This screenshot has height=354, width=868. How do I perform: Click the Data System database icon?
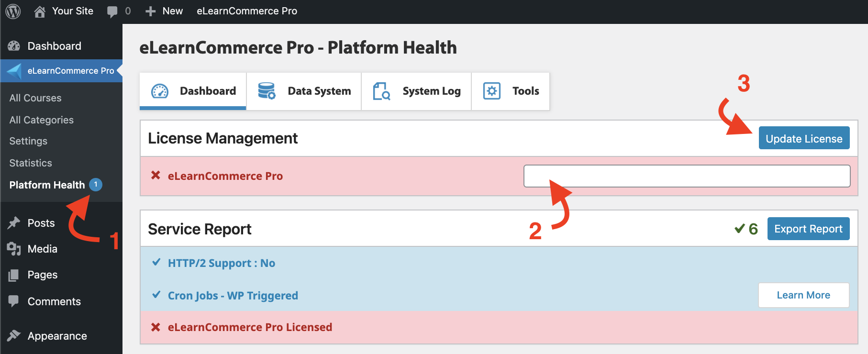point(267,91)
